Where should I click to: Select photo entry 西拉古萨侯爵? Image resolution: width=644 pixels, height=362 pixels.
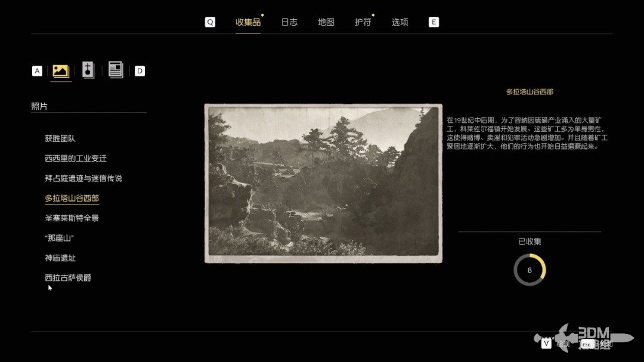coord(68,278)
